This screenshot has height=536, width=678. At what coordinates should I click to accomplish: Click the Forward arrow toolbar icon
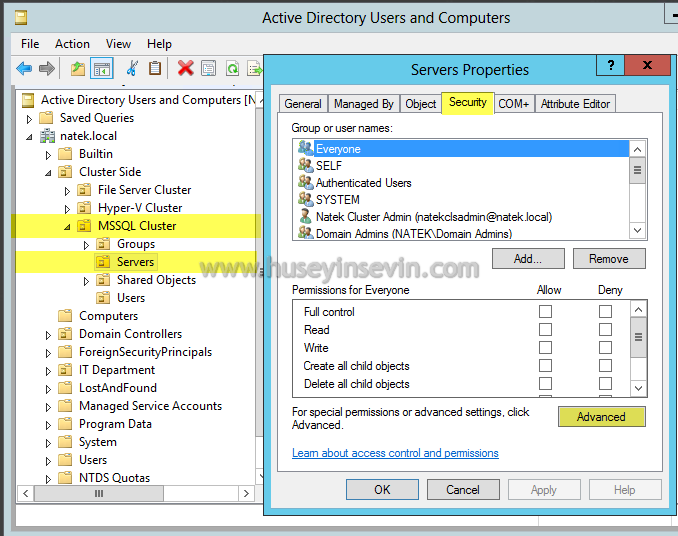[47, 68]
